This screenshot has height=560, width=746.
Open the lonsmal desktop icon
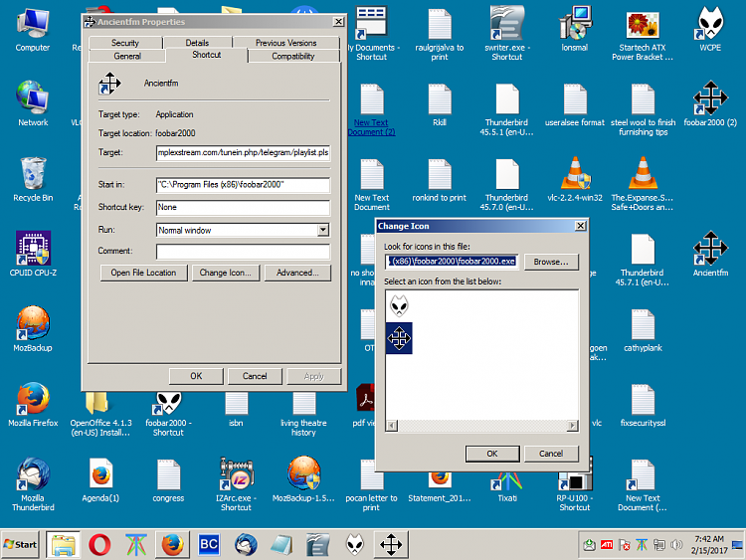tap(575, 30)
